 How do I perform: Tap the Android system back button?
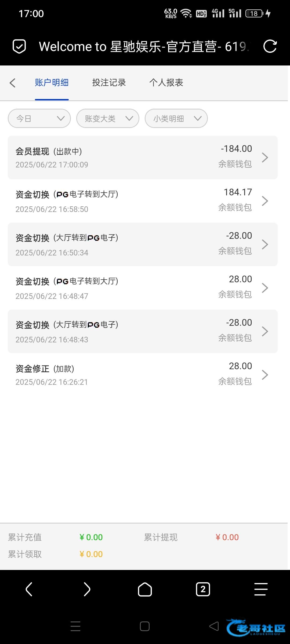click(214, 626)
